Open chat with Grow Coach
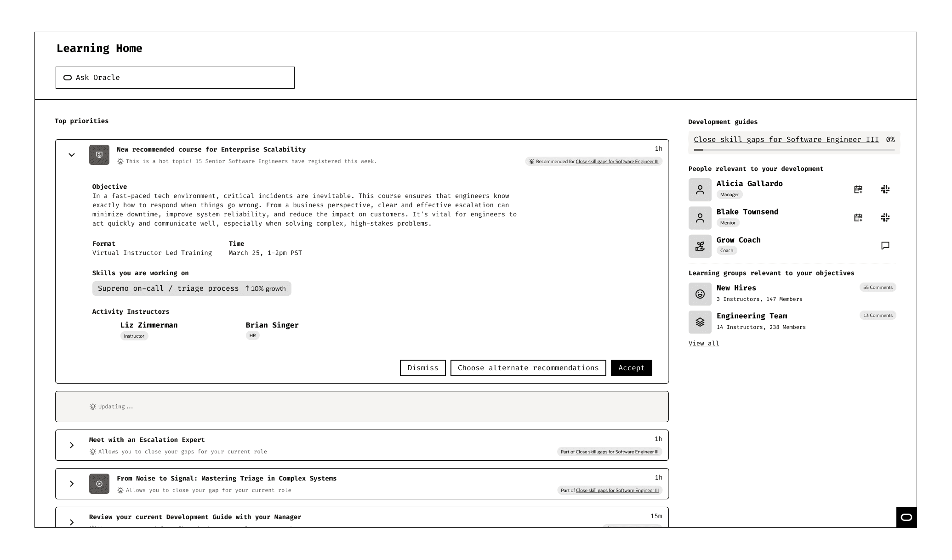This screenshot has width=952, height=560. coord(885,246)
